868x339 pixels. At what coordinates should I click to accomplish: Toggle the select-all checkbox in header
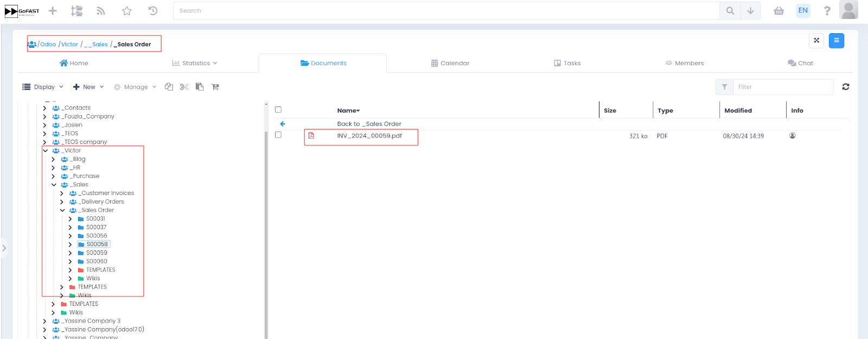tap(278, 110)
